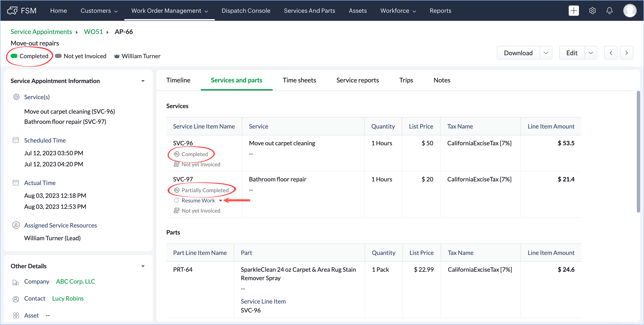Go to Service Appointments breadcrumb
The image size is (644, 325).
click(41, 32)
